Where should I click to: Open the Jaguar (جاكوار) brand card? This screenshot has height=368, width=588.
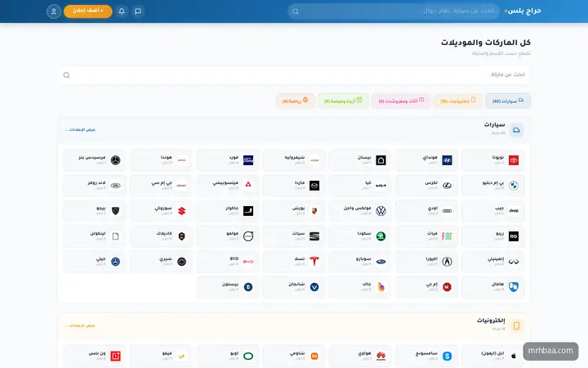[227, 211]
